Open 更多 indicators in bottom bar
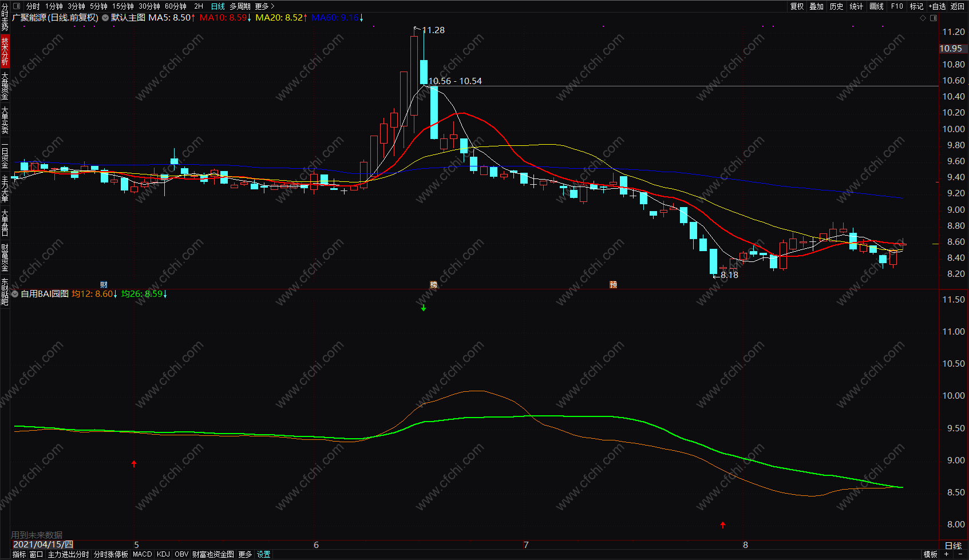 [246, 555]
